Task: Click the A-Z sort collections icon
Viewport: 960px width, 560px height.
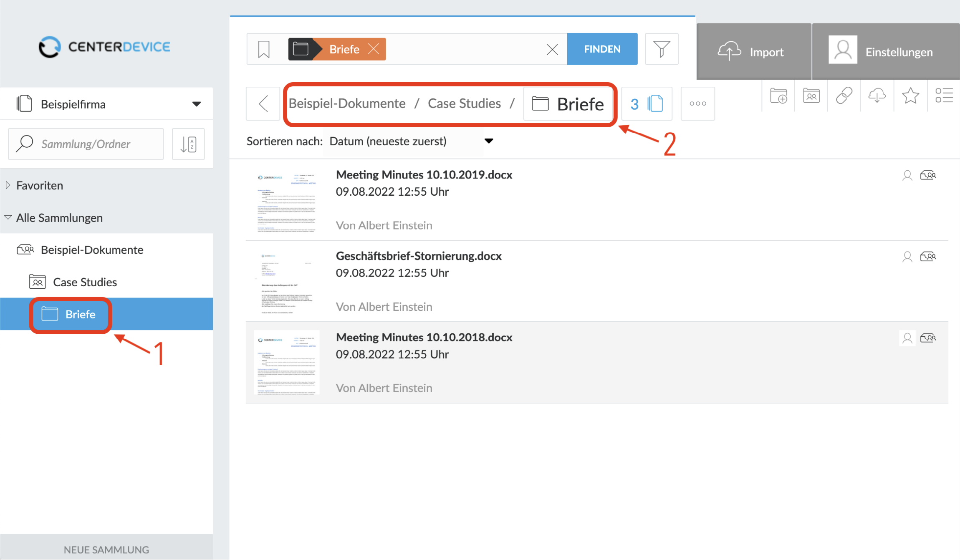Action: [188, 144]
